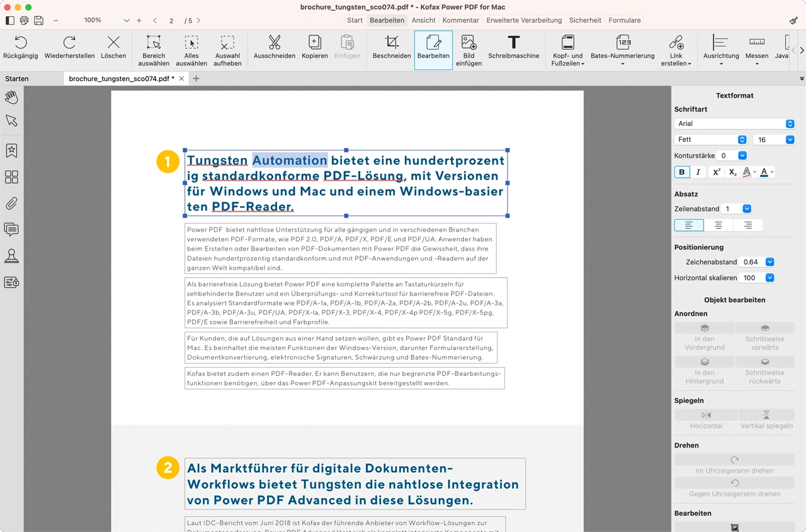Set center paragraph alignment
Screen dimensions: 806x532
point(718,225)
